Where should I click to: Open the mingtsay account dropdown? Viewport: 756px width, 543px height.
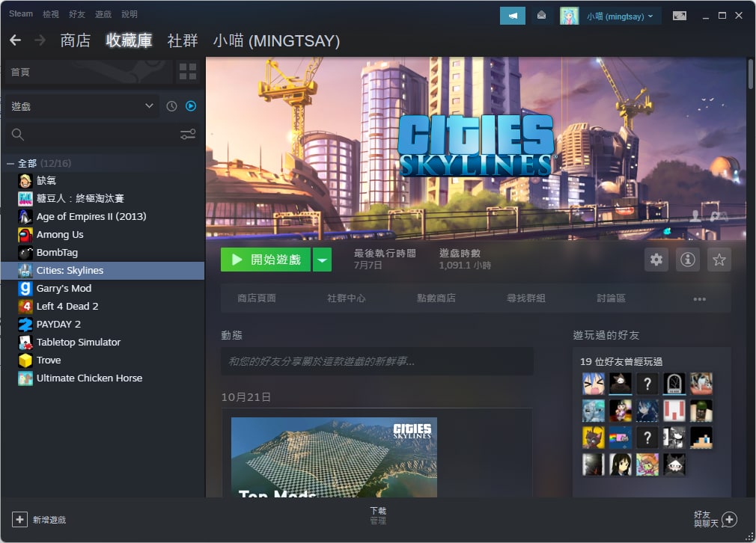pyautogui.click(x=610, y=16)
